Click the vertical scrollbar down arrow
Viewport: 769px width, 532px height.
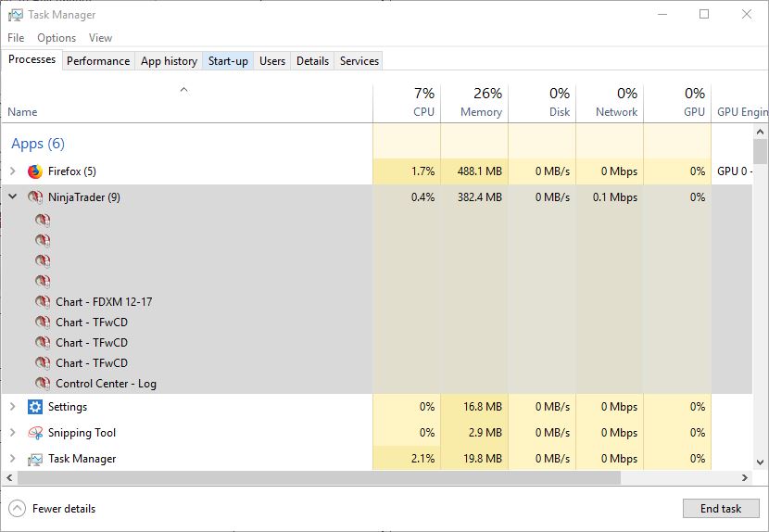pos(760,462)
